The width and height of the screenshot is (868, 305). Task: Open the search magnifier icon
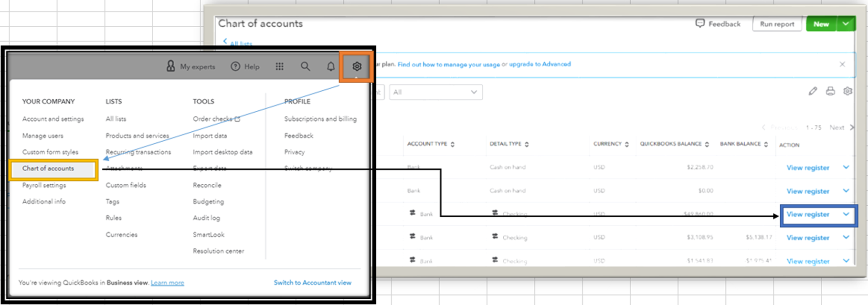click(305, 66)
